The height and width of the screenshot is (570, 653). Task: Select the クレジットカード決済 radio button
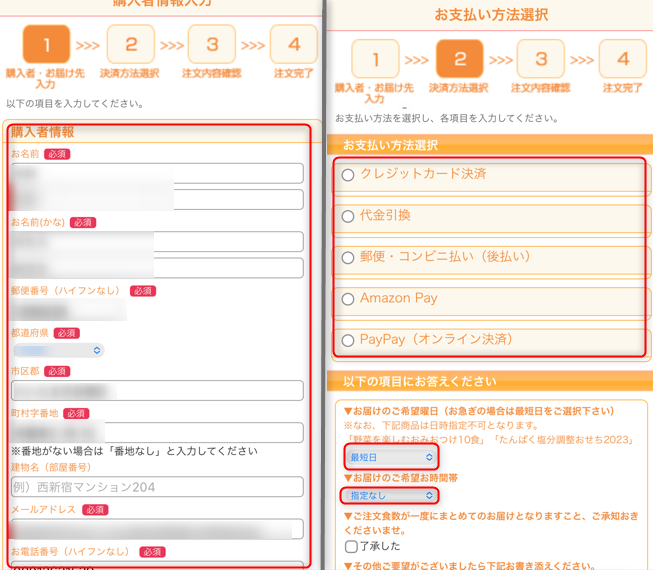coord(348,175)
